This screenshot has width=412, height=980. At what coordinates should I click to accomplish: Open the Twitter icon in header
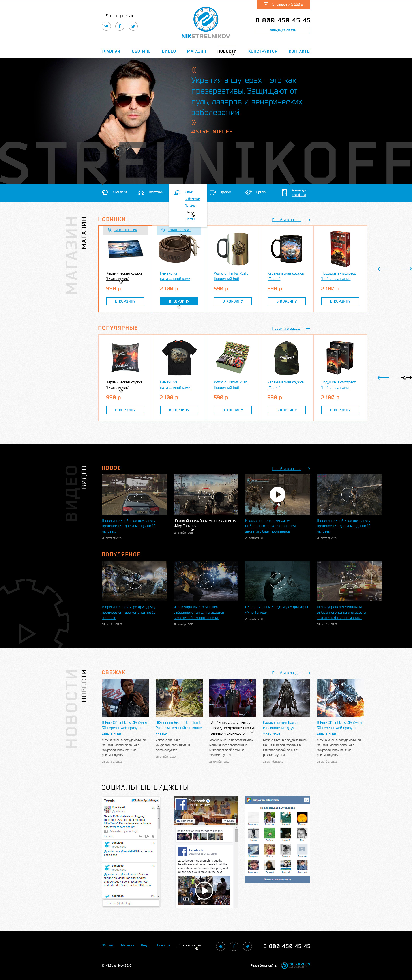[x=133, y=26]
